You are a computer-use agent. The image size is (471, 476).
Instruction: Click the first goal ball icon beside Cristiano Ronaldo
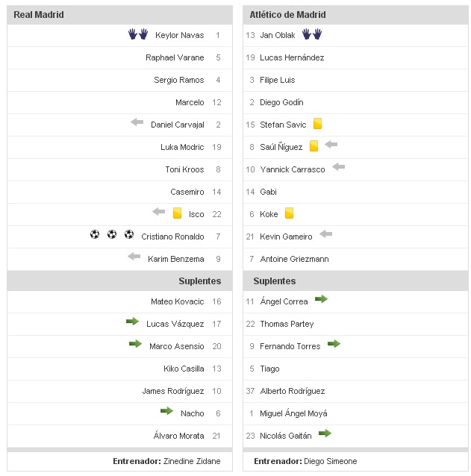point(95,235)
